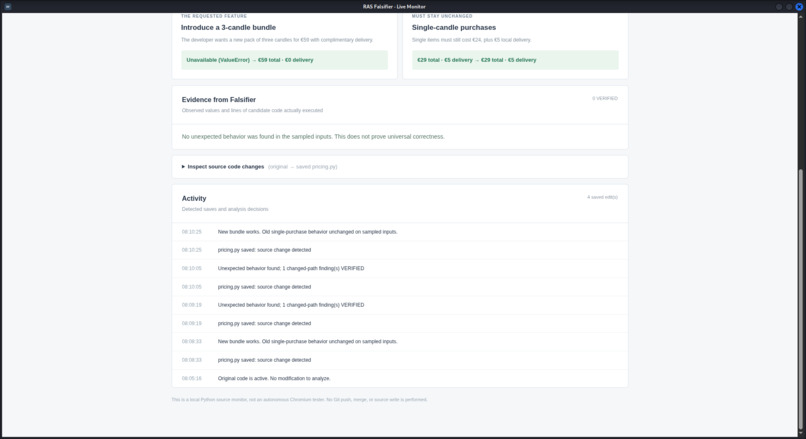Maximize the Live Monitor window
The width and height of the screenshot is (806, 439).
click(789, 7)
